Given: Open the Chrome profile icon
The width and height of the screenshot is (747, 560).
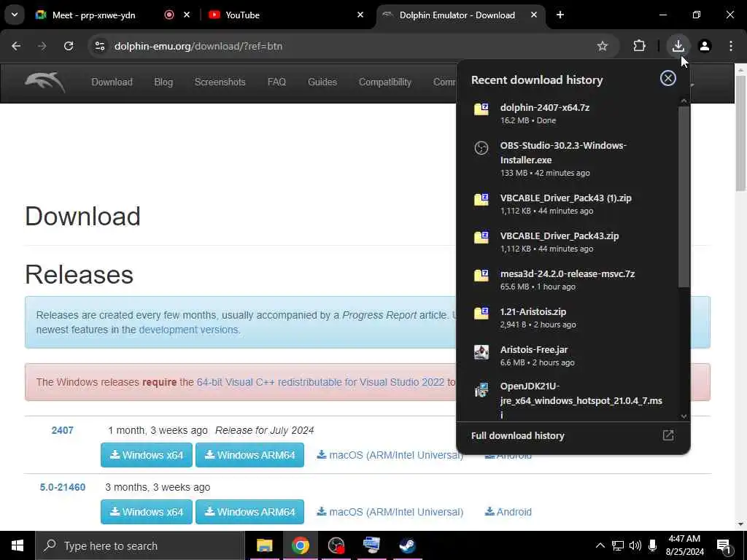Looking at the screenshot, I should (x=705, y=46).
